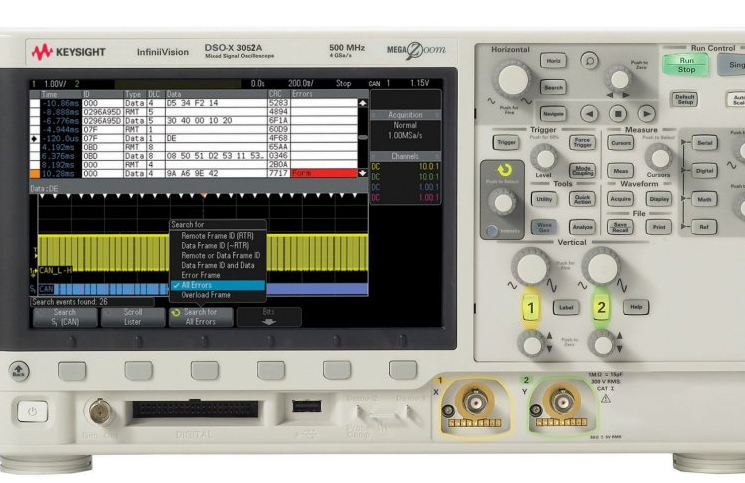745x483 pixels.
Task: Push the Back up-arrow key beside the softkeys
Action: [x=19, y=371]
